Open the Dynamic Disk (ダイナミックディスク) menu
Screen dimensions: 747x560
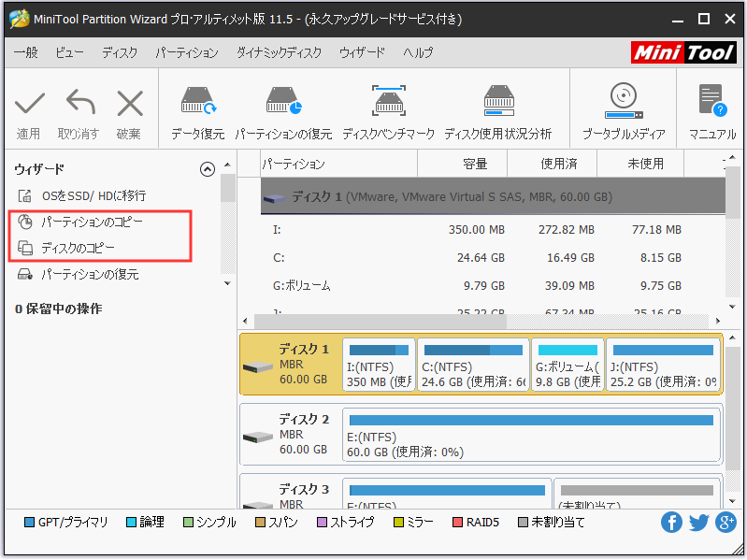coord(280,52)
